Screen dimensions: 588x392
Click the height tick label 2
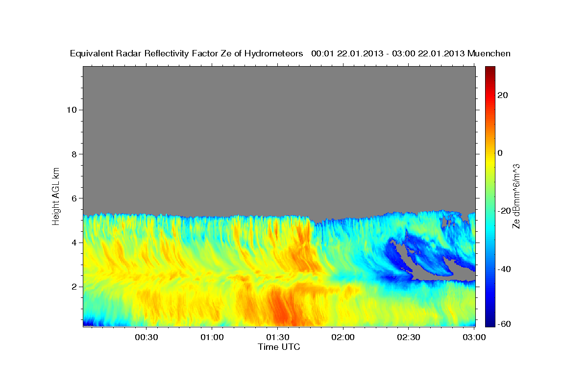[74, 287]
